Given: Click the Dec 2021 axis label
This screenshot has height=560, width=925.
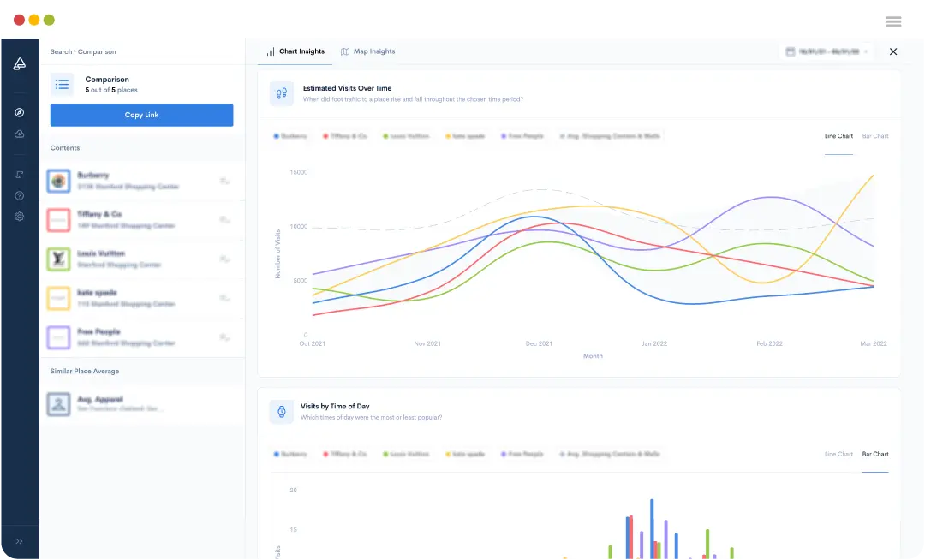Looking at the screenshot, I should point(539,343).
